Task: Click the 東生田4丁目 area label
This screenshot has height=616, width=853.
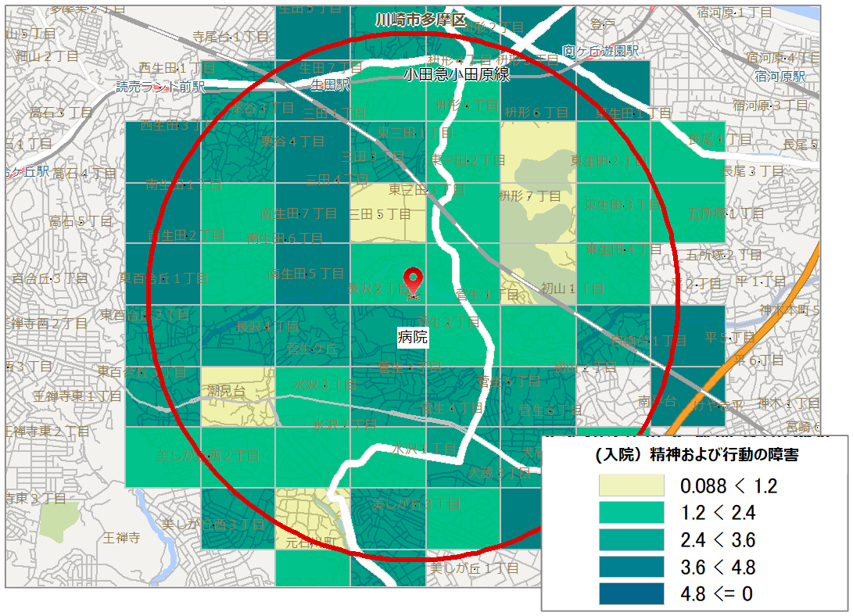Action: [623, 249]
